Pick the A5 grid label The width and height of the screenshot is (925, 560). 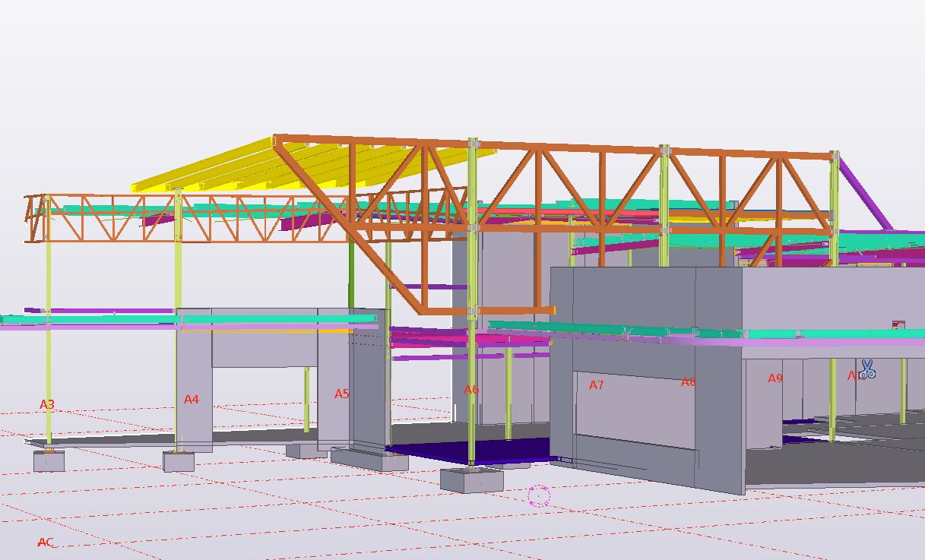(x=342, y=394)
